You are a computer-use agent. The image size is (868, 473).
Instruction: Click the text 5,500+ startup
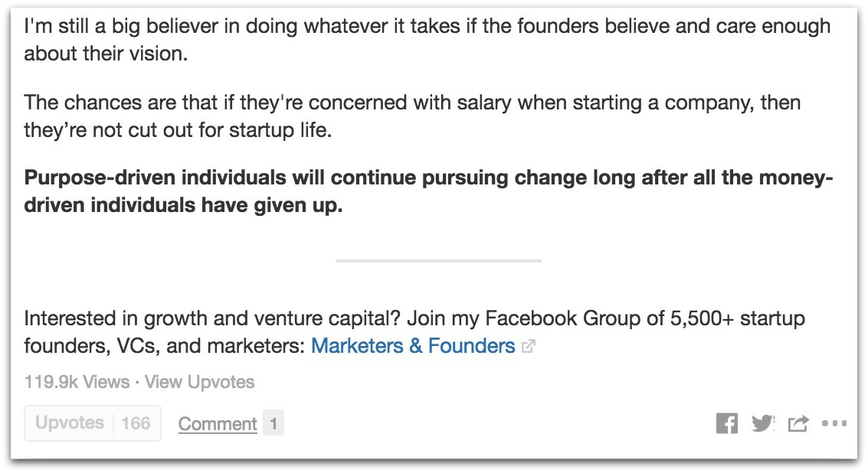point(737,318)
